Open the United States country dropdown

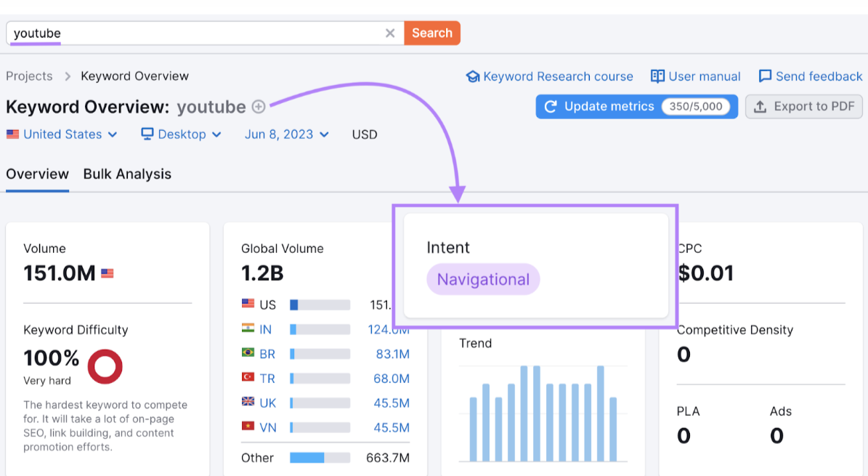pos(62,134)
